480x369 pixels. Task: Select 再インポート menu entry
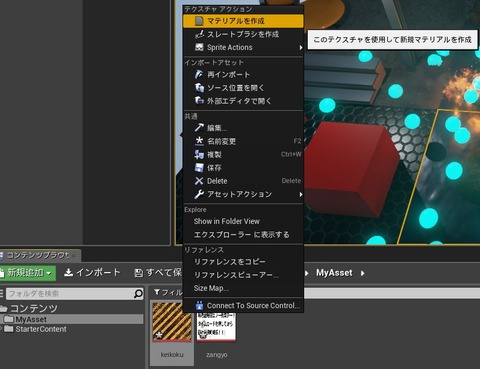[x=243, y=74]
